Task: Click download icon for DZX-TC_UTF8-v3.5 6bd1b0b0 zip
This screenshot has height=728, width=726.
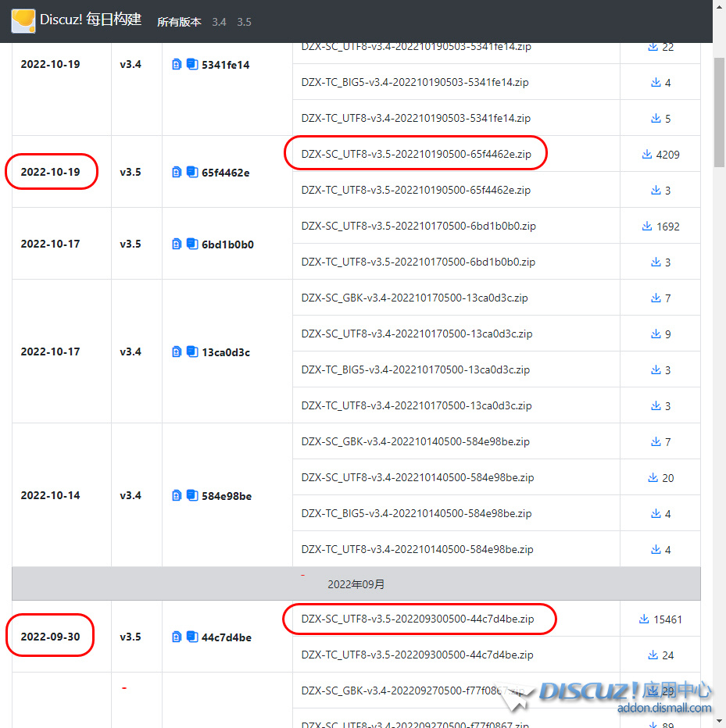Action: point(656,262)
